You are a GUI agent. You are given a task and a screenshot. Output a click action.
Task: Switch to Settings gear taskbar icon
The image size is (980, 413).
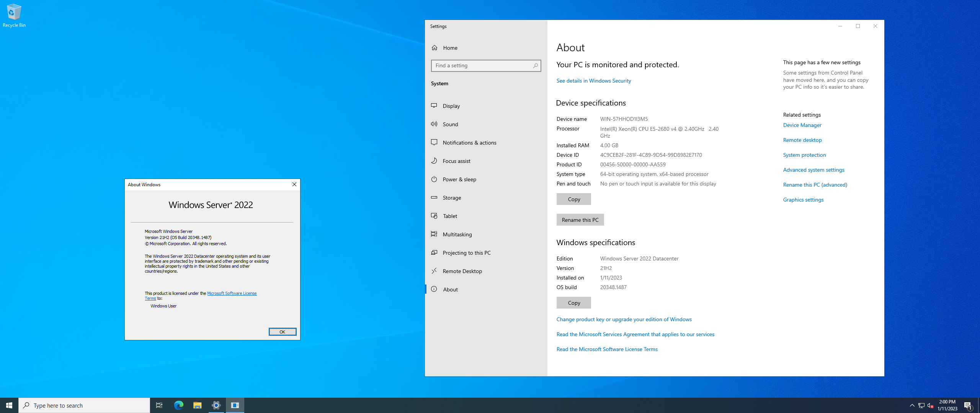click(x=216, y=405)
